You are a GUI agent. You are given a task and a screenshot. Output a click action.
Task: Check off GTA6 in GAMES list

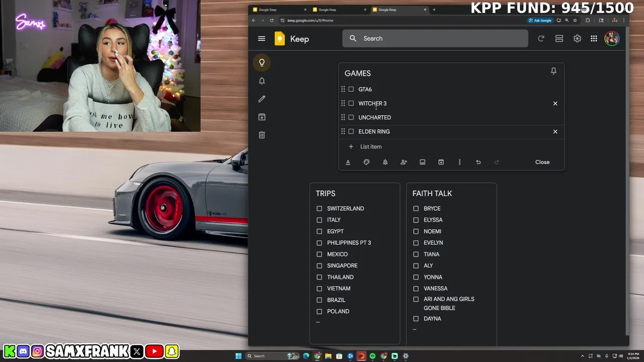[x=351, y=89]
